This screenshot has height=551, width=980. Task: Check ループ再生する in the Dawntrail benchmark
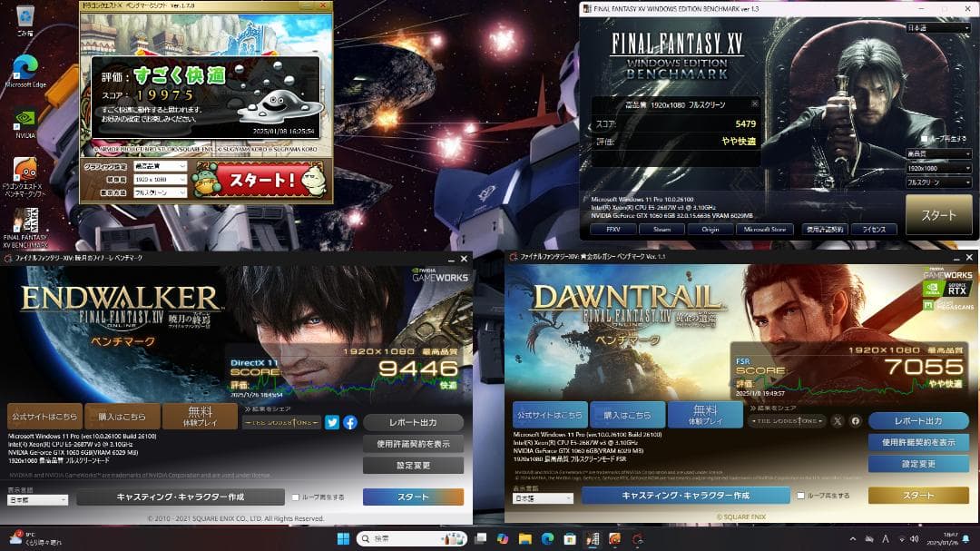[802, 496]
